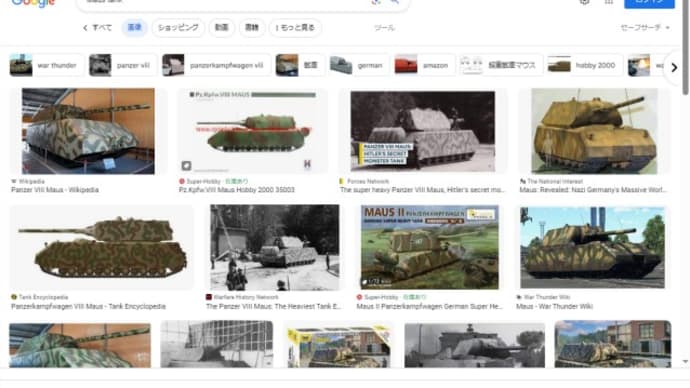Open third-row black-and-white hangar tank image
Viewport: 690px width, 388px height.
[217, 344]
